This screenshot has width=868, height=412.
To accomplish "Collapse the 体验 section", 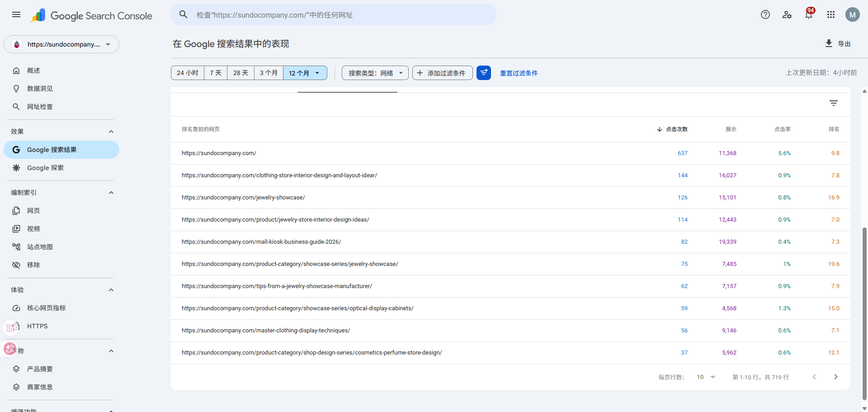I will tap(111, 290).
